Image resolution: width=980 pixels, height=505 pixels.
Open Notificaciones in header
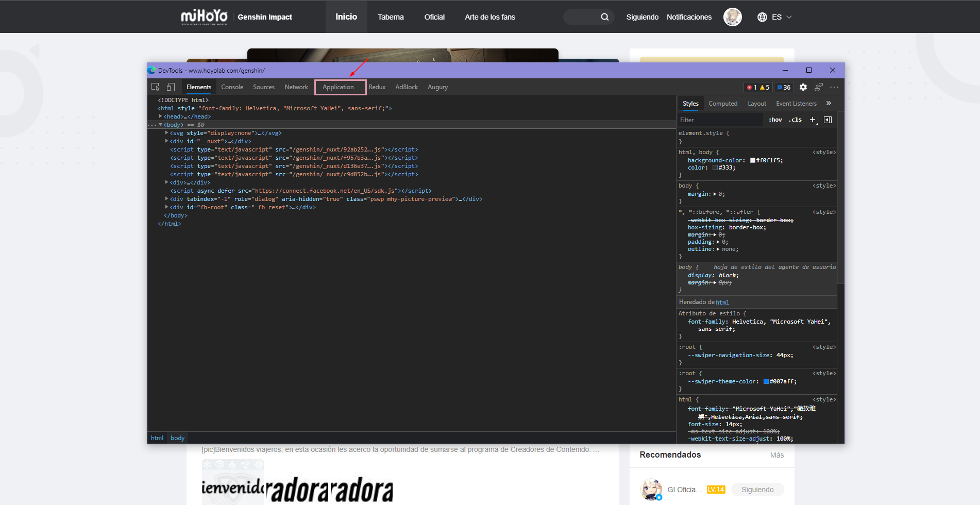pos(689,17)
